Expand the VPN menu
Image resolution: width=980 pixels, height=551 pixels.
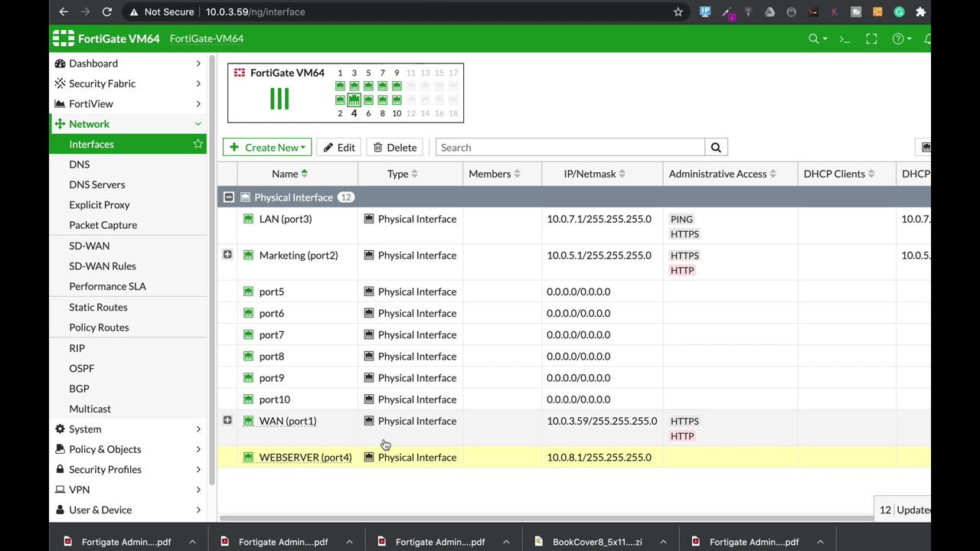click(x=198, y=490)
